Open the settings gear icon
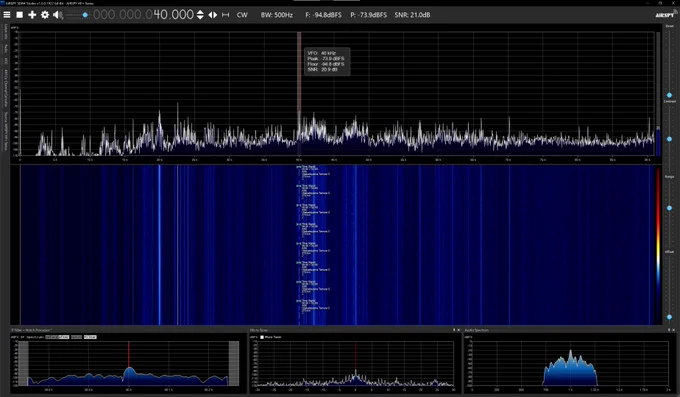680x397 pixels. click(x=45, y=15)
